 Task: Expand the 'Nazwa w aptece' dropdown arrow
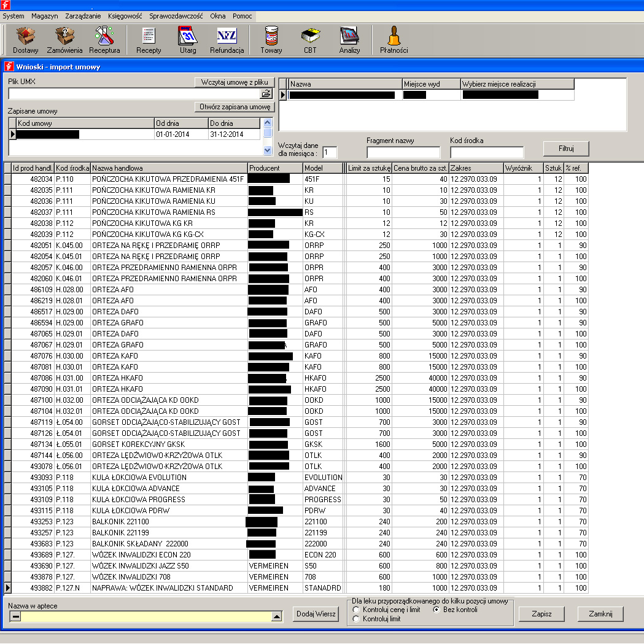(x=277, y=617)
